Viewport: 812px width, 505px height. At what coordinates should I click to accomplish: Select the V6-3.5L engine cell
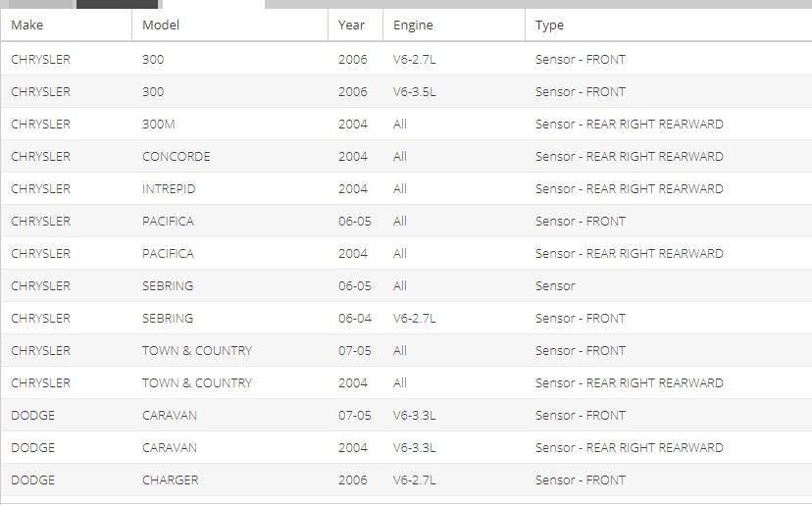pyautogui.click(x=414, y=91)
